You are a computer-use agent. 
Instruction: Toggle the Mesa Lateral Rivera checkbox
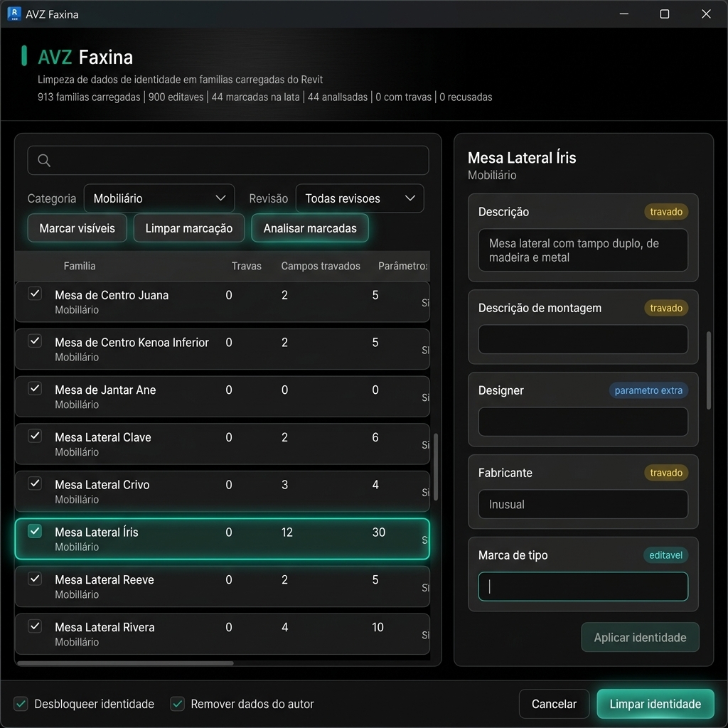(35, 626)
